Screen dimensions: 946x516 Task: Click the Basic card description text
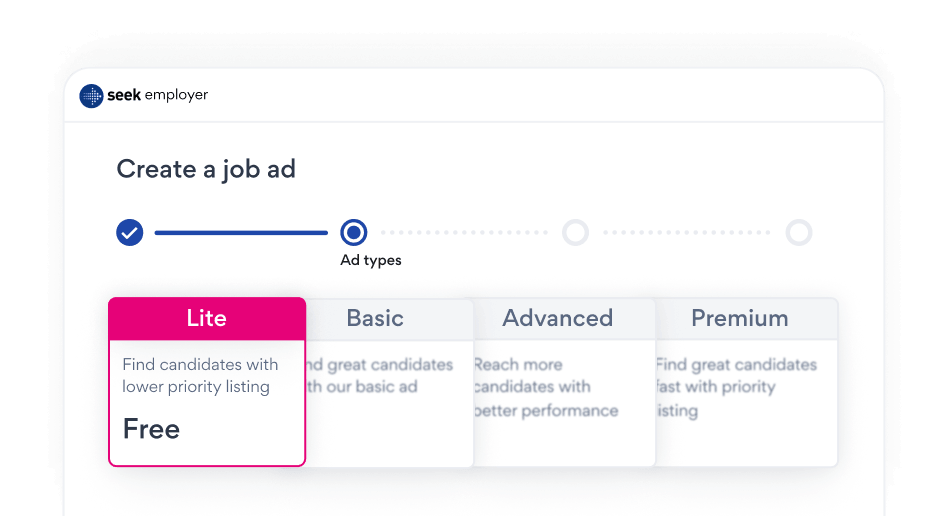pyautogui.click(x=378, y=376)
